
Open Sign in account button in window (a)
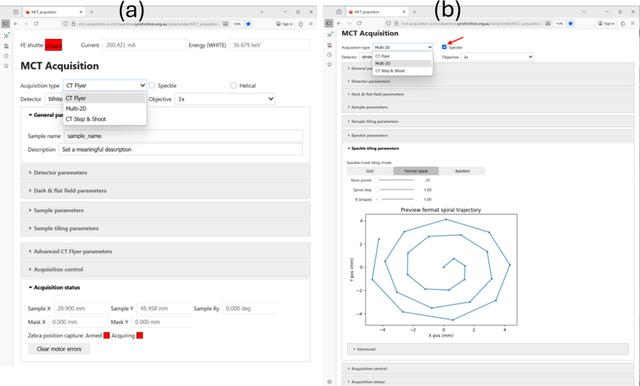[284, 24]
